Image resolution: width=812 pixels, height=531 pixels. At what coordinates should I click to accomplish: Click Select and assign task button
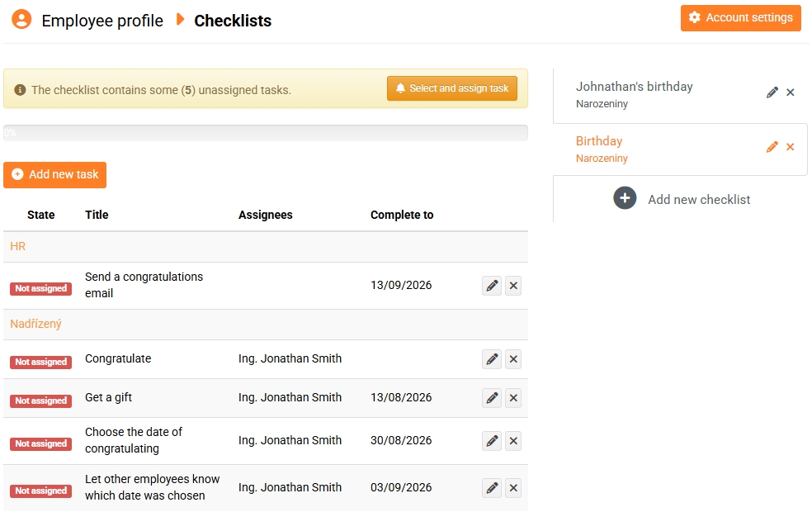452,88
